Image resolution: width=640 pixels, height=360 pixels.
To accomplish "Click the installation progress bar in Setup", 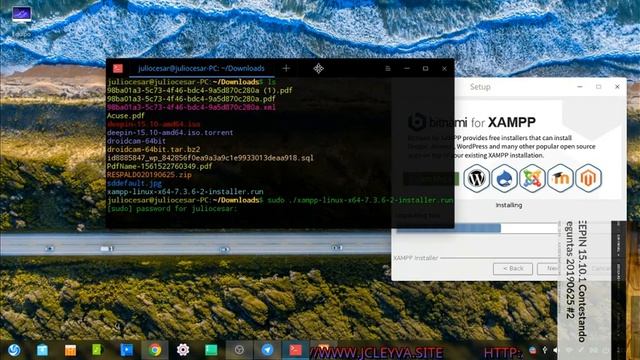I will click(478, 228).
